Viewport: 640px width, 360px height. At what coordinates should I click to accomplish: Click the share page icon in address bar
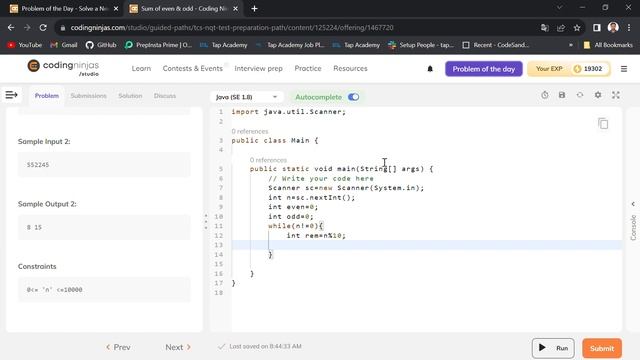pos(561,28)
